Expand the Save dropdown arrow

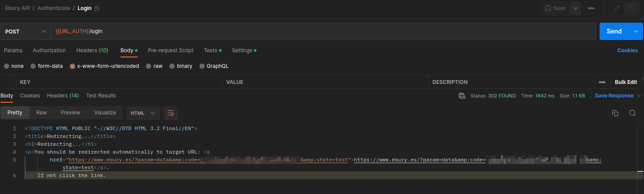click(x=576, y=8)
